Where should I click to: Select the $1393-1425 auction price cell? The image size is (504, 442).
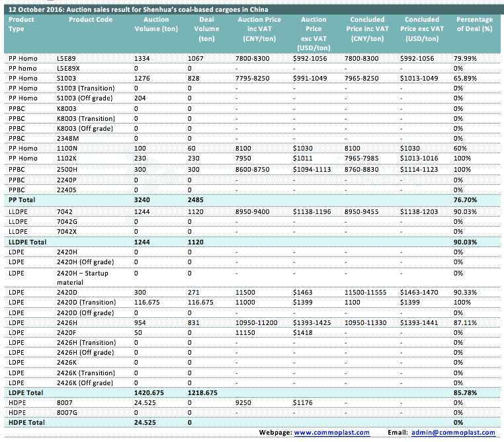[312, 323]
